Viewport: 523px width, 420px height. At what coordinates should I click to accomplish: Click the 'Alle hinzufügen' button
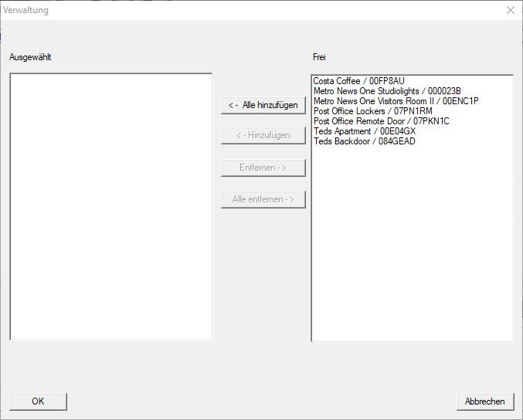pos(263,105)
